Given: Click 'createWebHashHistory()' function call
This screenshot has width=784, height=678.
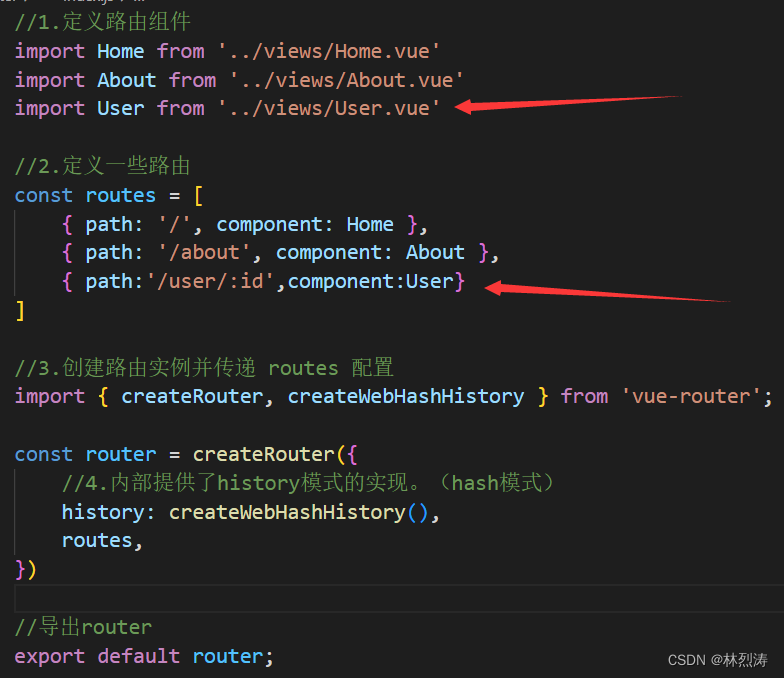Looking at the screenshot, I should [x=299, y=512].
